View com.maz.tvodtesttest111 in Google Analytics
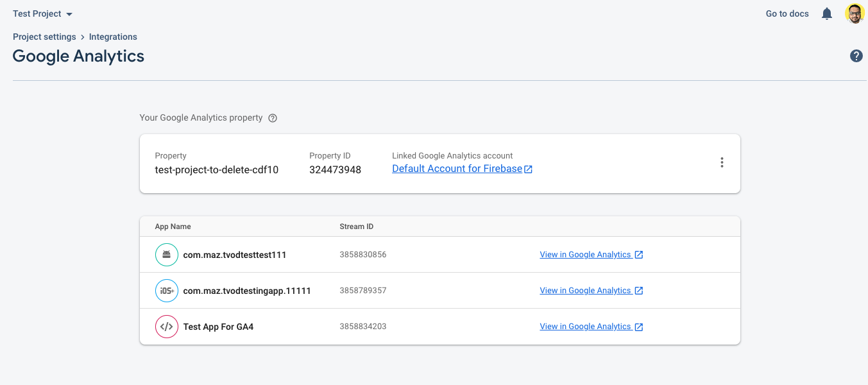Image resolution: width=868 pixels, height=385 pixels. [x=585, y=255]
